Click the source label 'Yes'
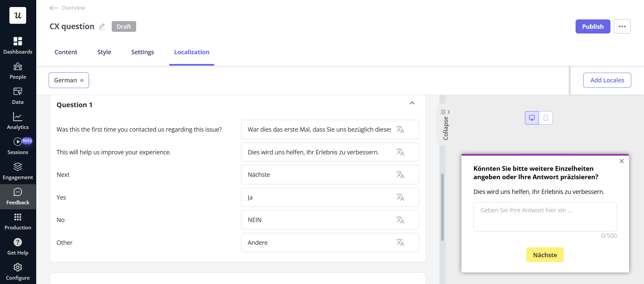The width and height of the screenshot is (644, 284). click(x=61, y=197)
